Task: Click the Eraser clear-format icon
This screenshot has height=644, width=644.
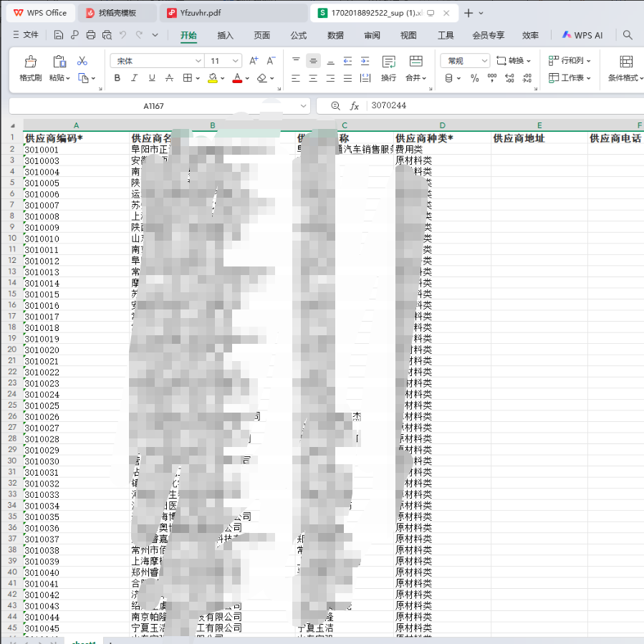Action: 262,77
